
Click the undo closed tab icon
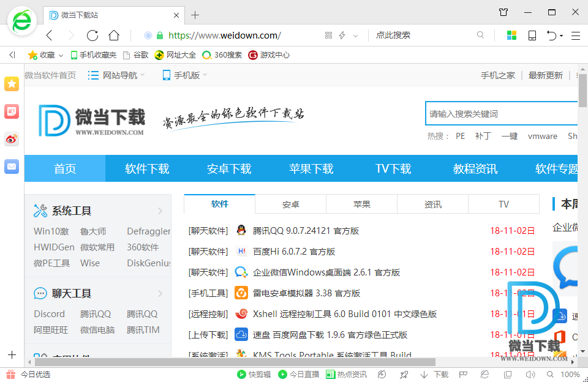pos(551,36)
